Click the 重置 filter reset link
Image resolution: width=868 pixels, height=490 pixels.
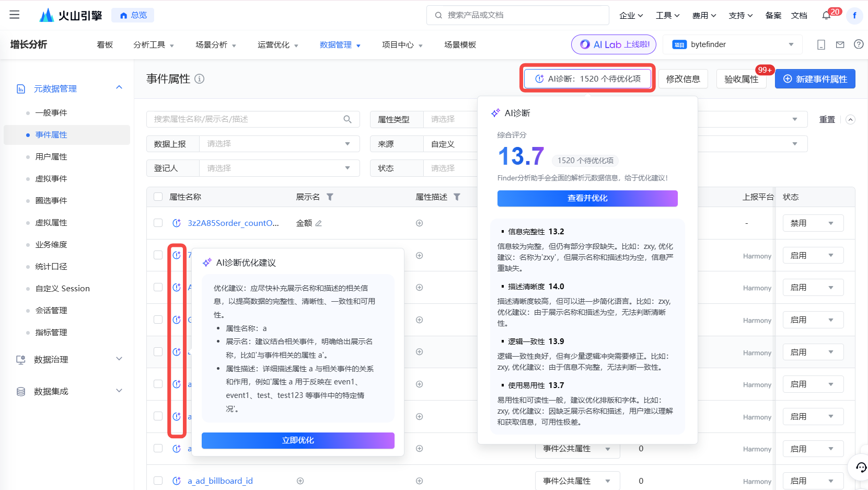[x=827, y=120]
